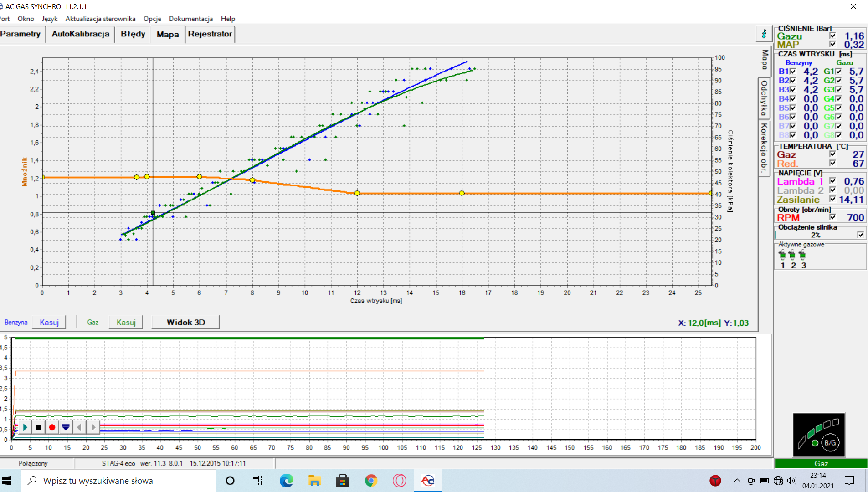Screen dimensions: 868x492
Task: Toggle MAP pressure checkbox
Action: 832,45
